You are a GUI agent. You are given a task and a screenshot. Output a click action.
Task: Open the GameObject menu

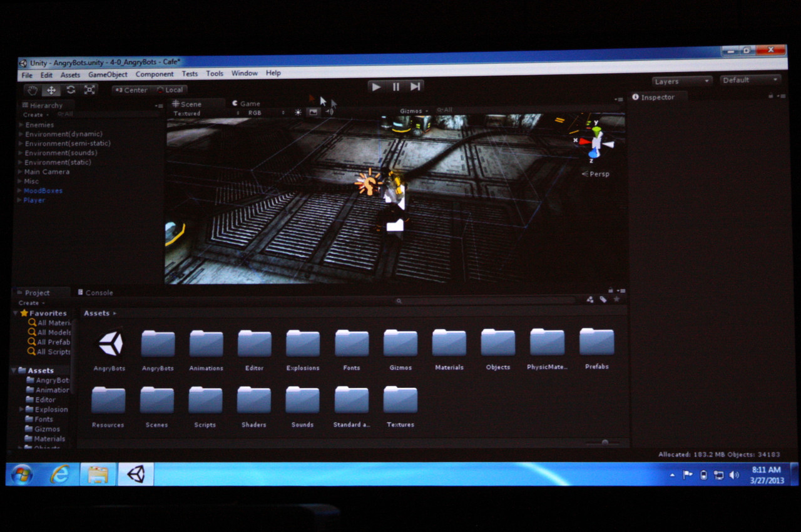[x=108, y=74]
